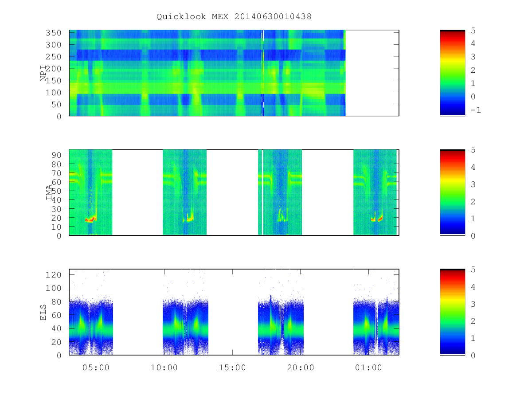Click the 20:00 time axis label
This screenshot has width=532, height=399.
coord(301,368)
